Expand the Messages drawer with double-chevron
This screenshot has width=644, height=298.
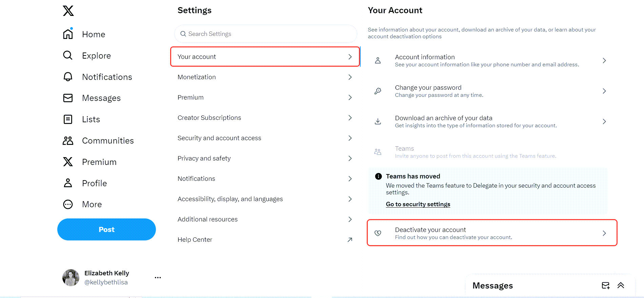(621, 285)
